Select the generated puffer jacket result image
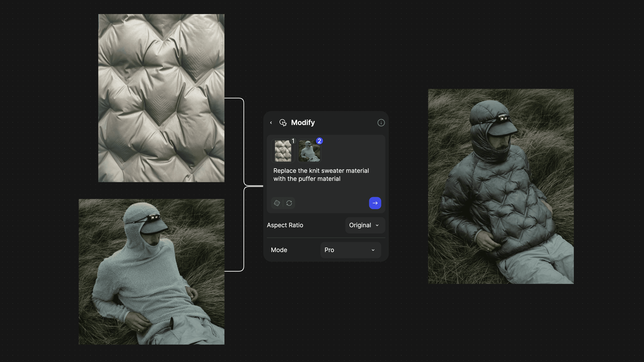Viewport: 644px width, 362px height. 501,186
